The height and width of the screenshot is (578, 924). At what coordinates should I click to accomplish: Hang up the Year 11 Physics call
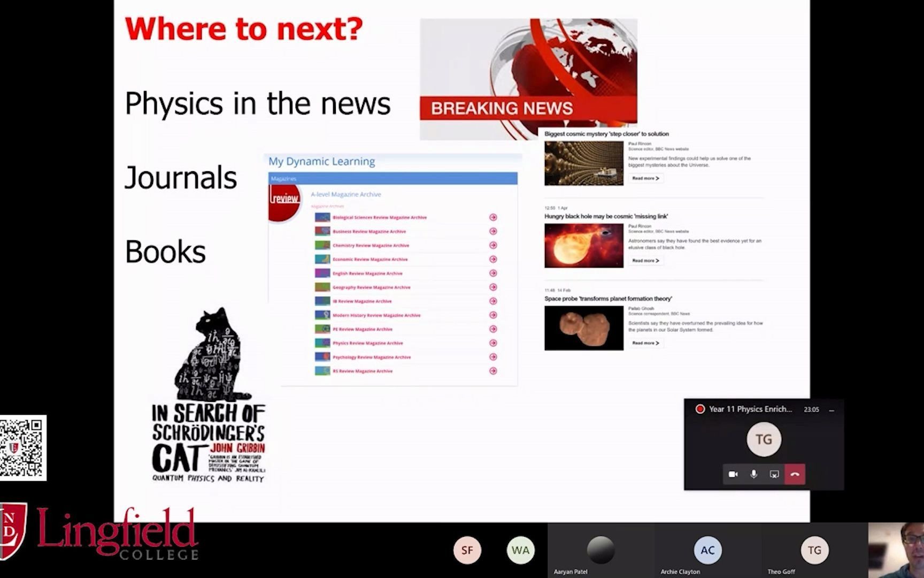pos(795,474)
